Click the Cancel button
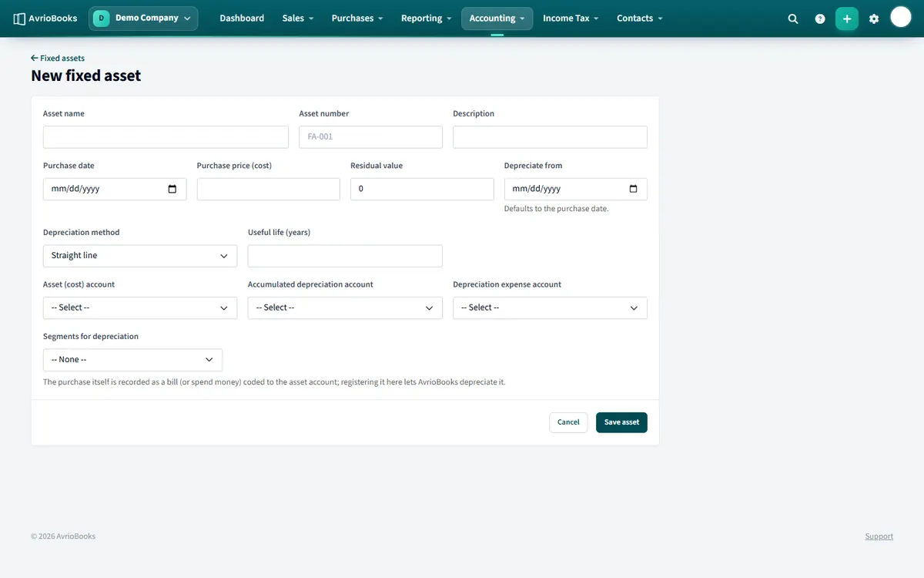 pos(568,422)
